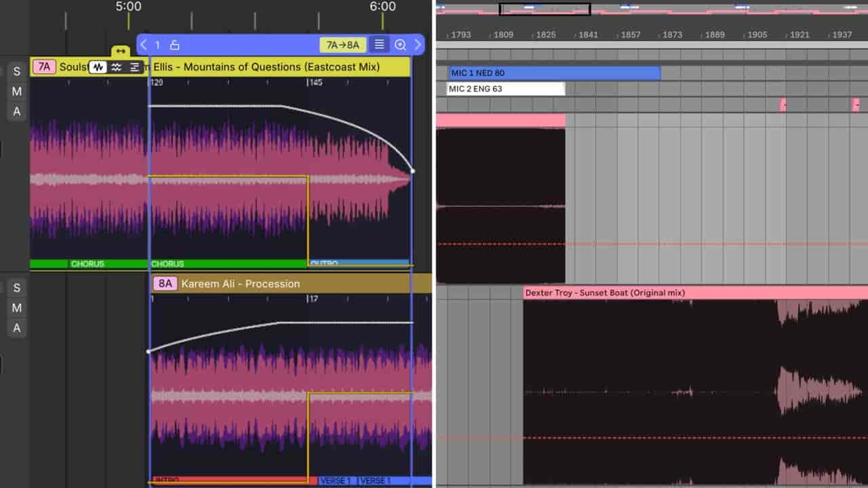The width and height of the screenshot is (868, 488).
Task: Toggle the transition lock icon
Action: coord(174,45)
